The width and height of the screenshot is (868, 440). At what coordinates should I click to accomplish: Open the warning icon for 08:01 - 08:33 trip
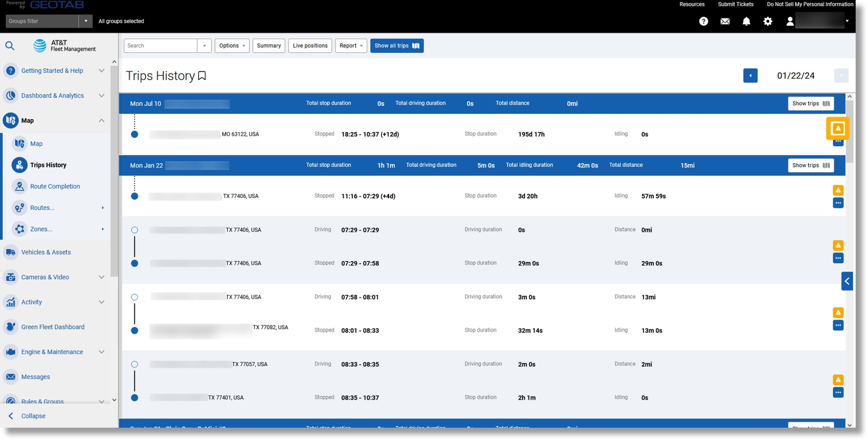(x=838, y=312)
